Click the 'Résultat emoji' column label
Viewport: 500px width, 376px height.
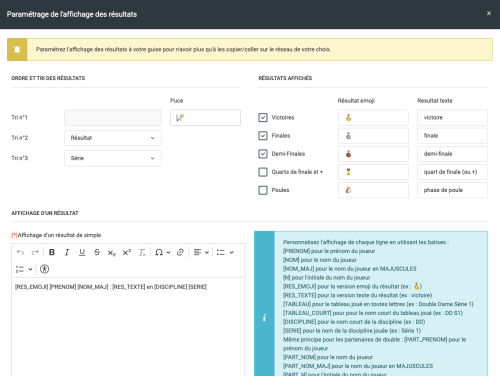pos(356,101)
